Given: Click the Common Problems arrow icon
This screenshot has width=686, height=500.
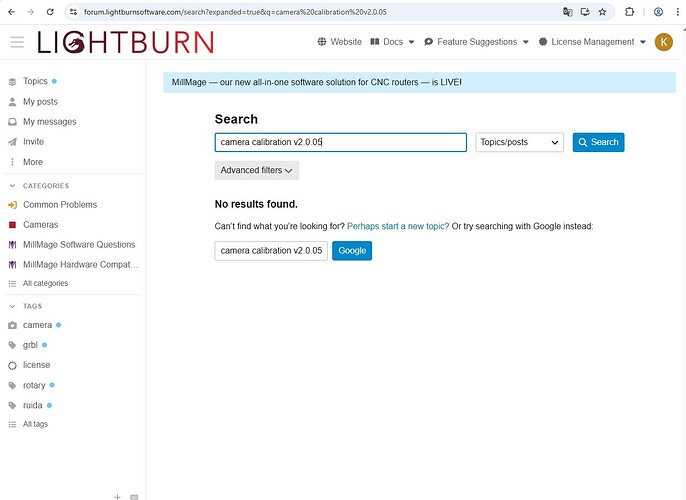Looking at the screenshot, I should click(x=12, y=205).
